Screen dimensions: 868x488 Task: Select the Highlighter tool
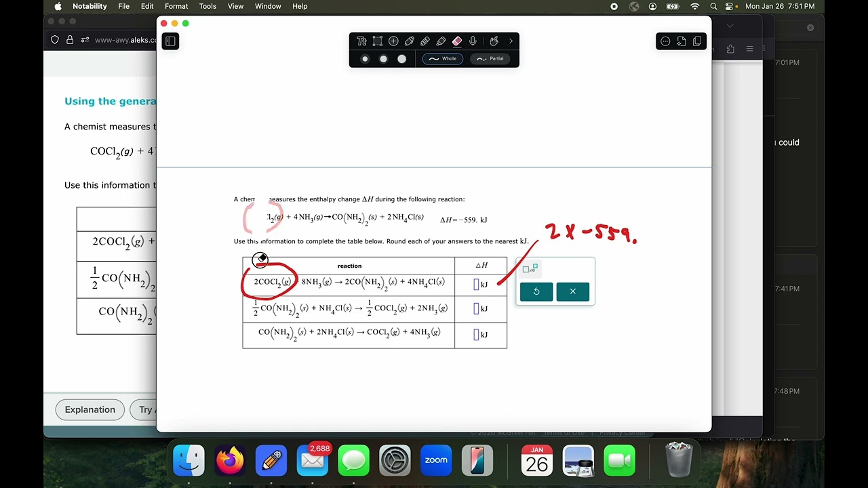point(441,41)
